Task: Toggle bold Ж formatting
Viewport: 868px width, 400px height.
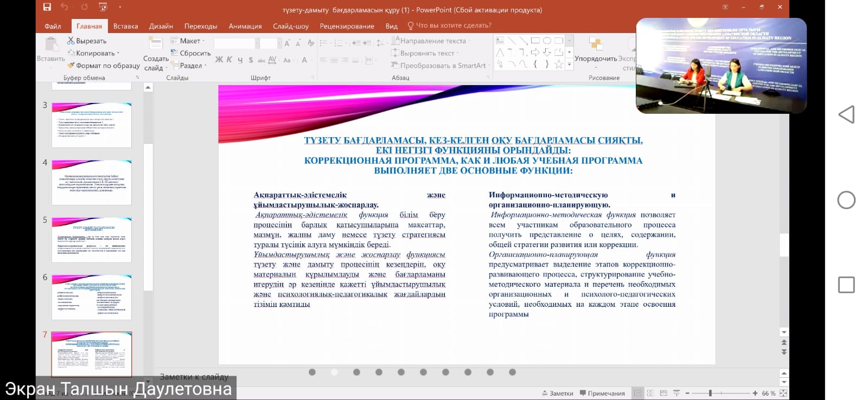Action: (219, 60)
